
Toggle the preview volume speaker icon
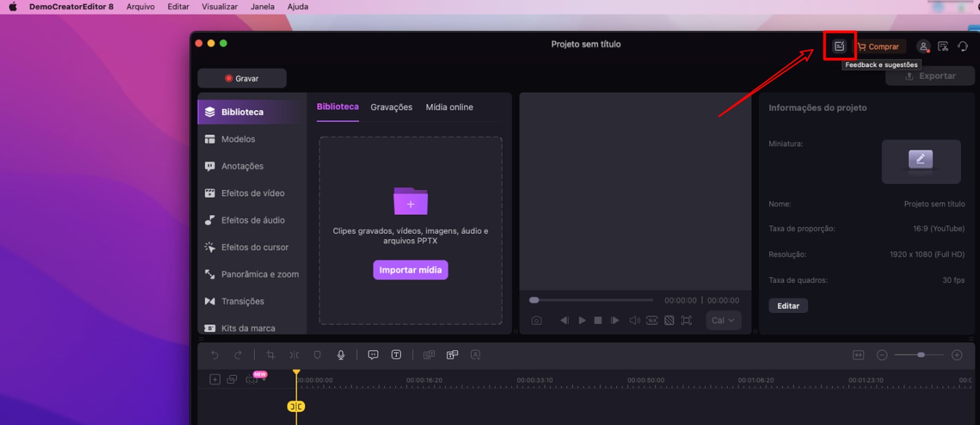click(634, 321)
